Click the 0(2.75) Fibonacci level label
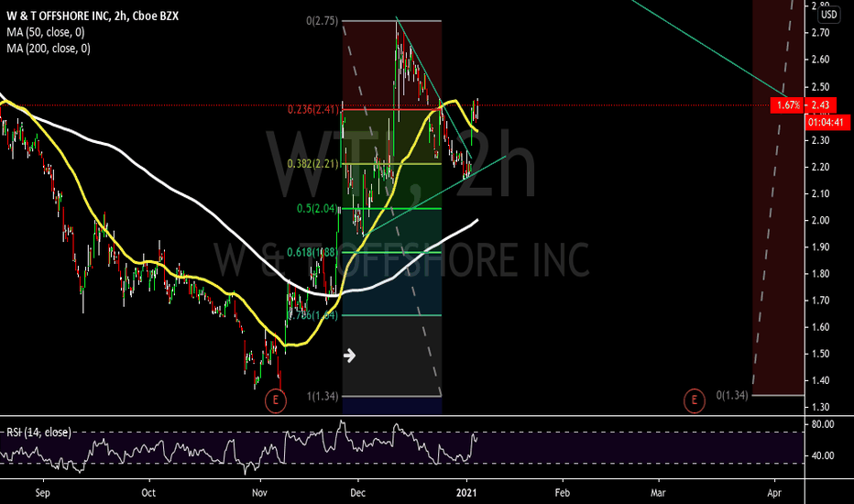 (x=322, y=21)
